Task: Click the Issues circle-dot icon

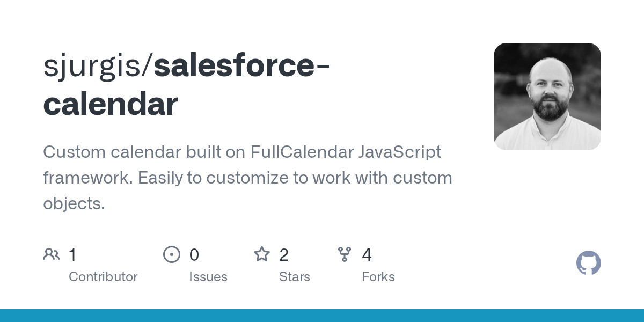Action: 172,254
